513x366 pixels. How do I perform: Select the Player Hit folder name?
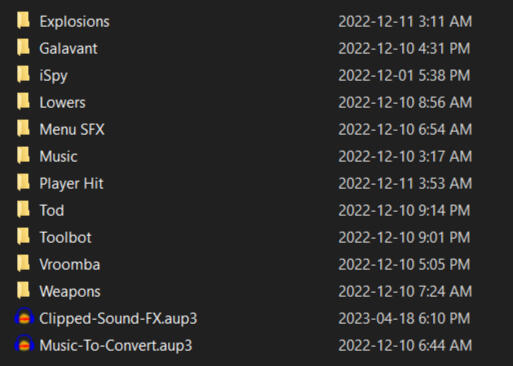[71, 183]
